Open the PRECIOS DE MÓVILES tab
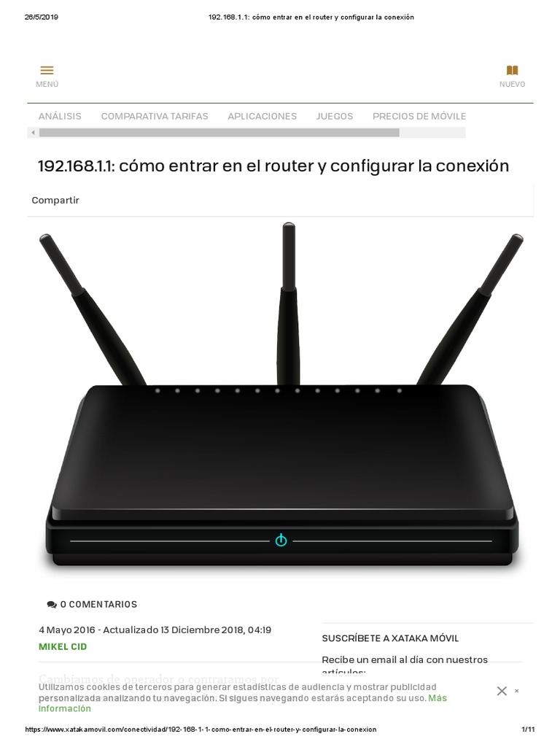This screenshot has height=747, width=560. (x=419, y=116)
